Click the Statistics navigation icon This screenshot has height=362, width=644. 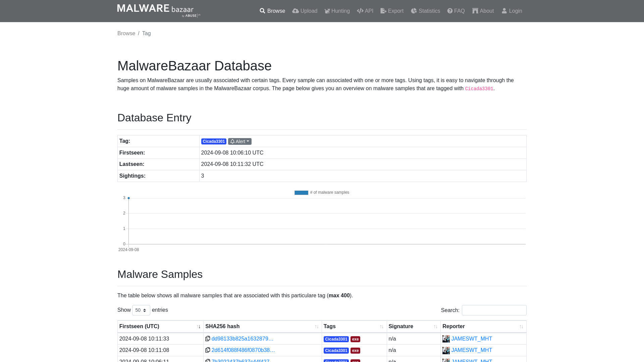pos(413,11)
